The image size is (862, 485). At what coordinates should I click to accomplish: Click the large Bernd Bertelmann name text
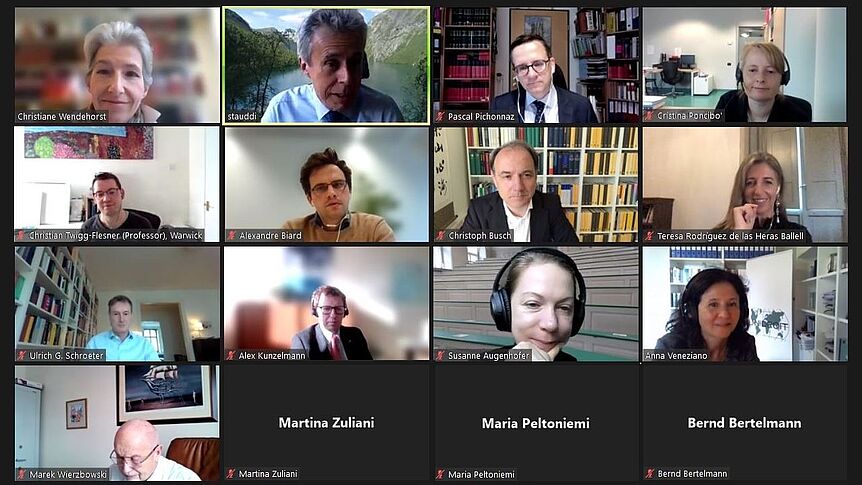pyautogui.click(x=744, y=423)
